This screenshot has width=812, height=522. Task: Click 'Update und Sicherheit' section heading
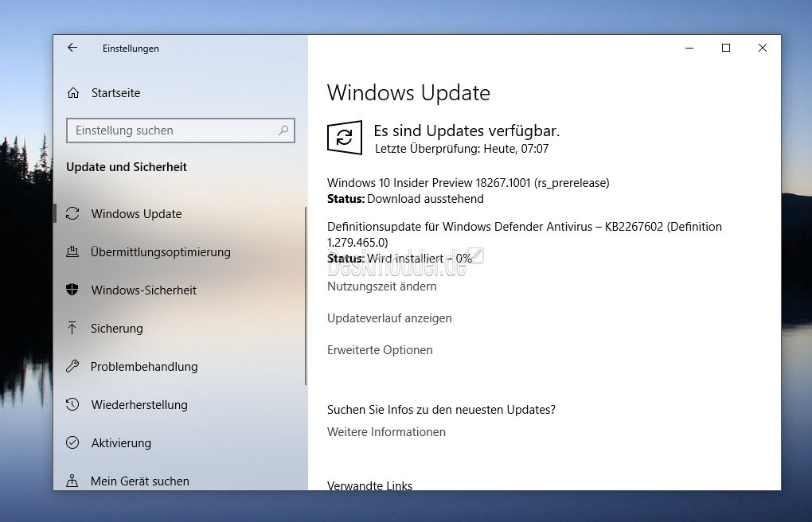tap(127, 167)
